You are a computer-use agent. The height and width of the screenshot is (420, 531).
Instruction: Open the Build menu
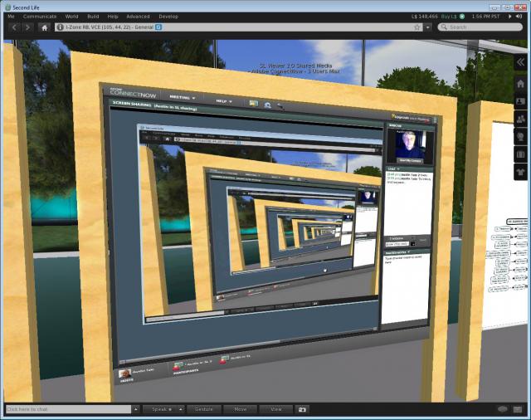[93, 17]
